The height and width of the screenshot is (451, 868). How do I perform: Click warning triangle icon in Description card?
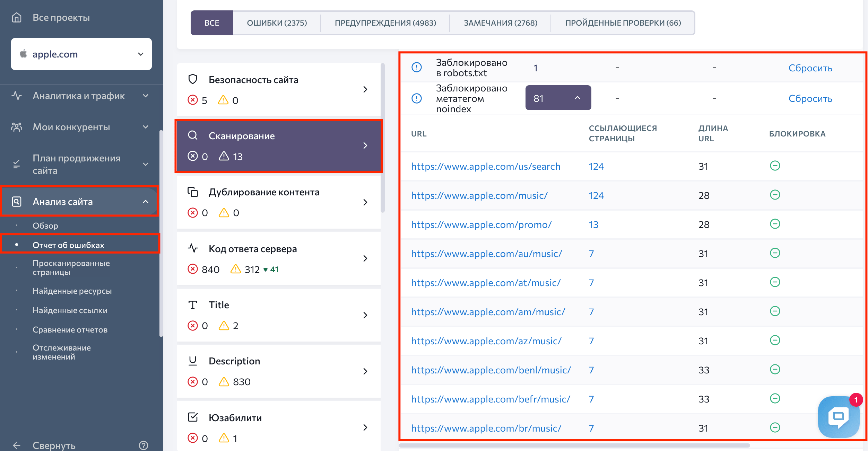224,381
